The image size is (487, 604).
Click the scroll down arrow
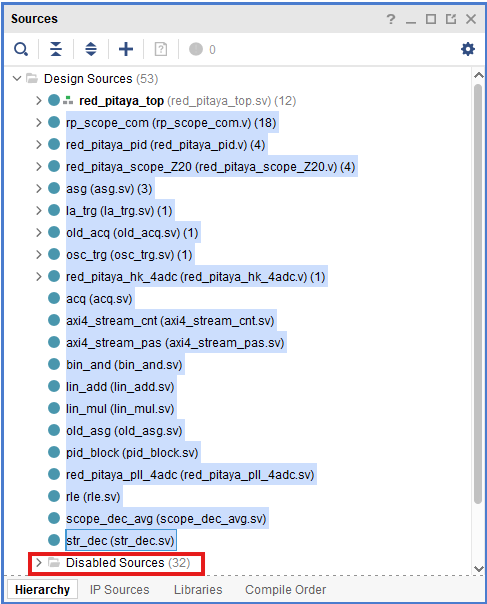coord(479,569)
